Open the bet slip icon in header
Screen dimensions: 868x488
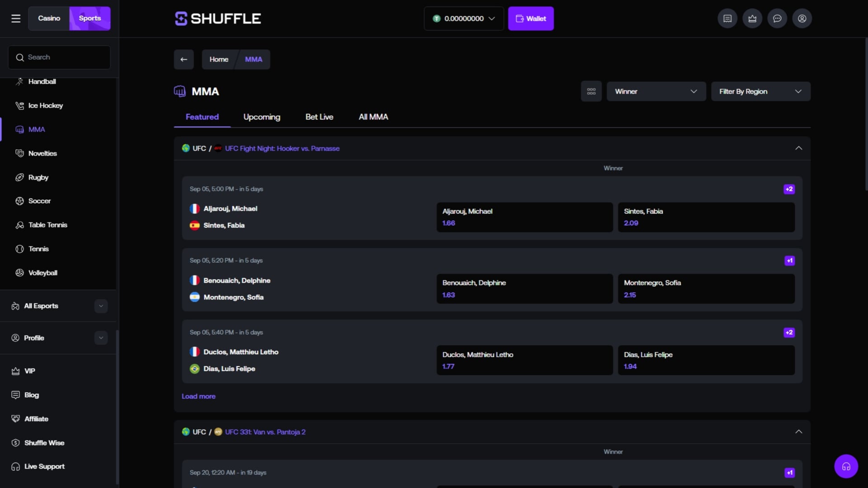coord(727,19)
